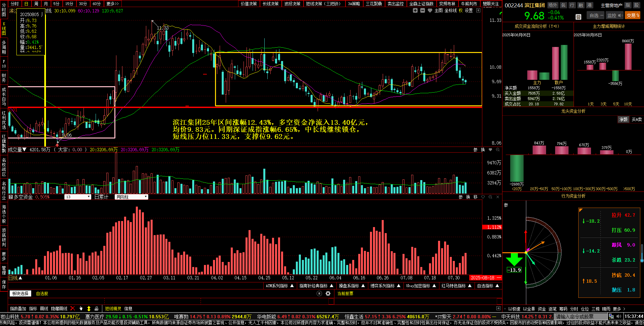
Task: Click the 板块选择 button
Action: click(20, 293)
